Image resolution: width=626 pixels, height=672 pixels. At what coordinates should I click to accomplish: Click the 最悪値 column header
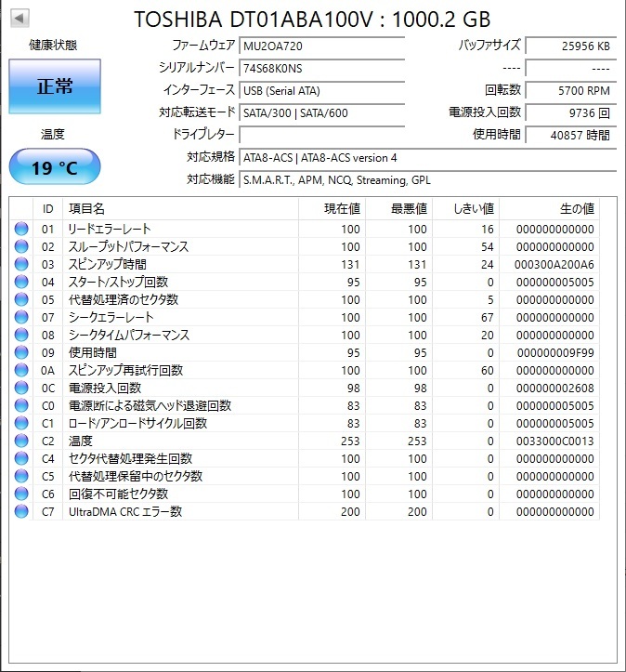[x=398, y=209]
